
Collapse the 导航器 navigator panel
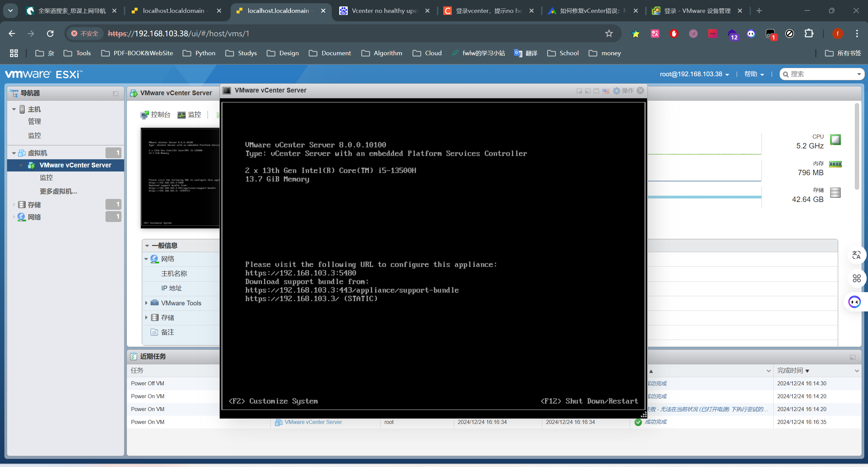tap(116, 93)
